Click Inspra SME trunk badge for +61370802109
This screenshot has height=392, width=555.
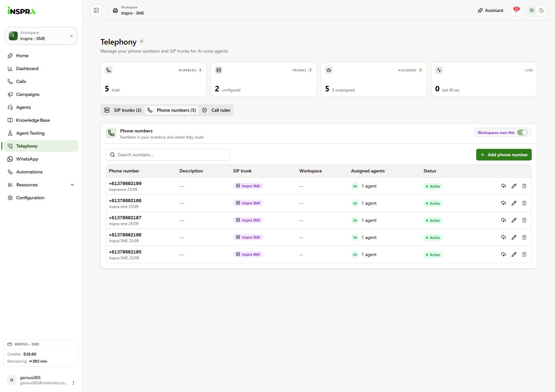(x=248, y=186)
